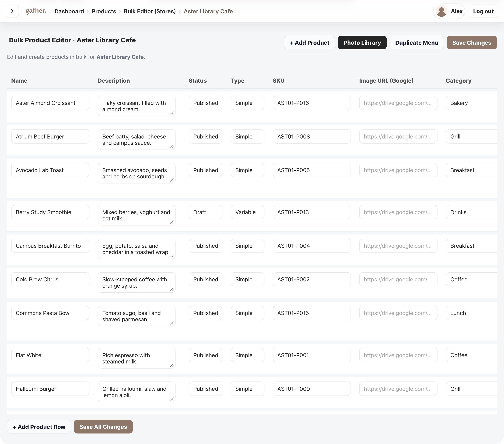Edit the 'Flaky croissant filled with almond cream' description
504x444 pixels.
click(x=137, y=106)
